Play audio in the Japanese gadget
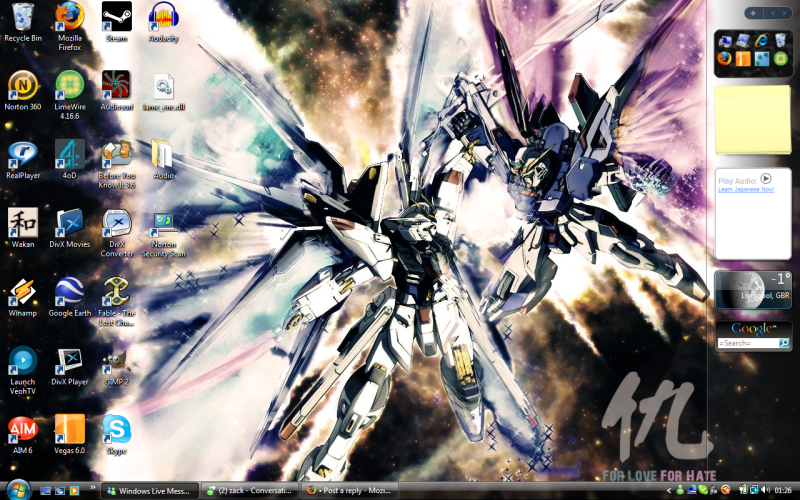Viewport: 800px width, 500px height. click(x=765, y=179)
